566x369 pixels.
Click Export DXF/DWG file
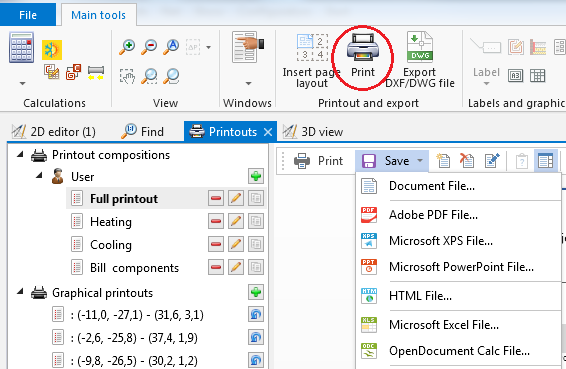coord(419,61)
